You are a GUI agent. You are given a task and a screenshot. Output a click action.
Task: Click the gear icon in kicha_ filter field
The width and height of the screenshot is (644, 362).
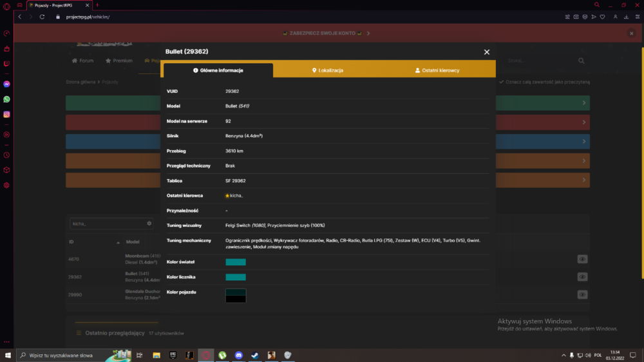click(149, 224)
